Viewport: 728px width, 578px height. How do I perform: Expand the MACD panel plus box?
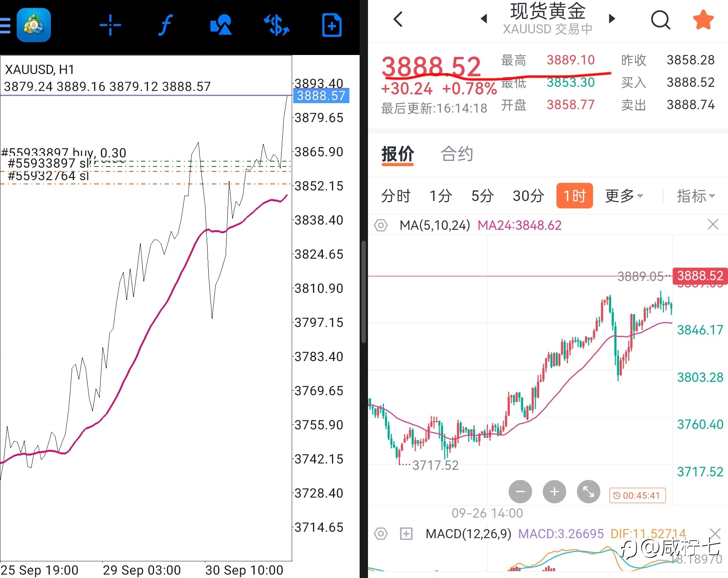tap(406, 534)
